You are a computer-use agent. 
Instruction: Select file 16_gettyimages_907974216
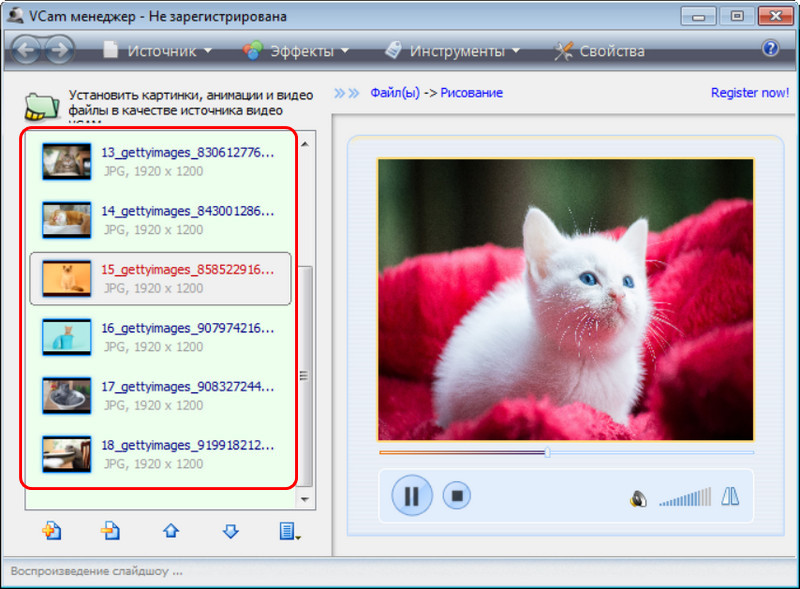[x=160, y=337]
